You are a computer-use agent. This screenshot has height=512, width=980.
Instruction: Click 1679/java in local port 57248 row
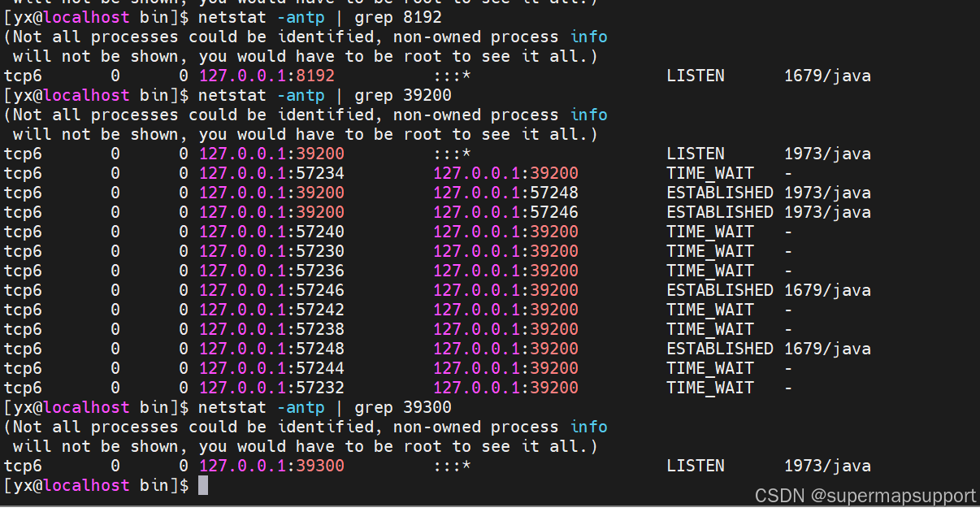pyautogui.click(x=827, y=349)
